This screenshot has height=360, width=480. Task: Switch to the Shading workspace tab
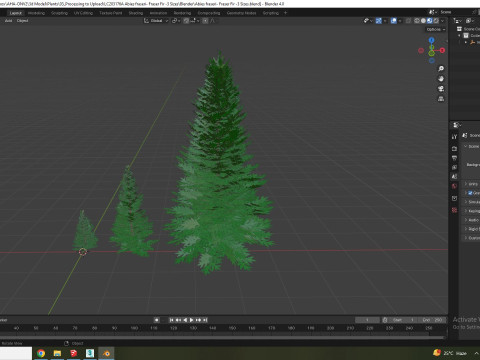[x=136, y=13]
